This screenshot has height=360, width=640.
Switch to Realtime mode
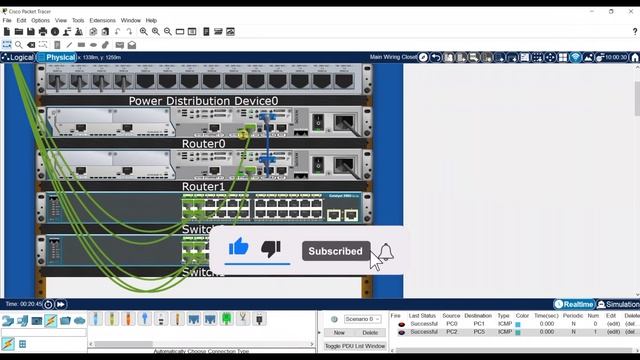pos(574,304)
